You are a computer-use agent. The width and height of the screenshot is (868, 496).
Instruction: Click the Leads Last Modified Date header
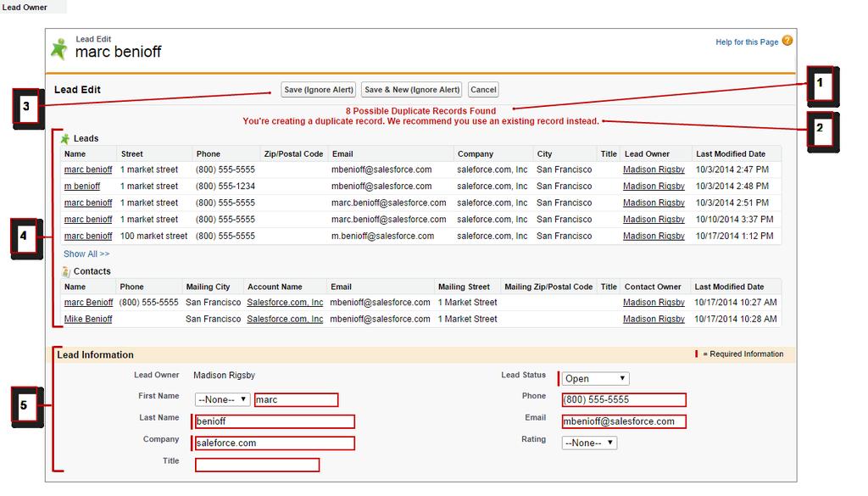[731, 154]
